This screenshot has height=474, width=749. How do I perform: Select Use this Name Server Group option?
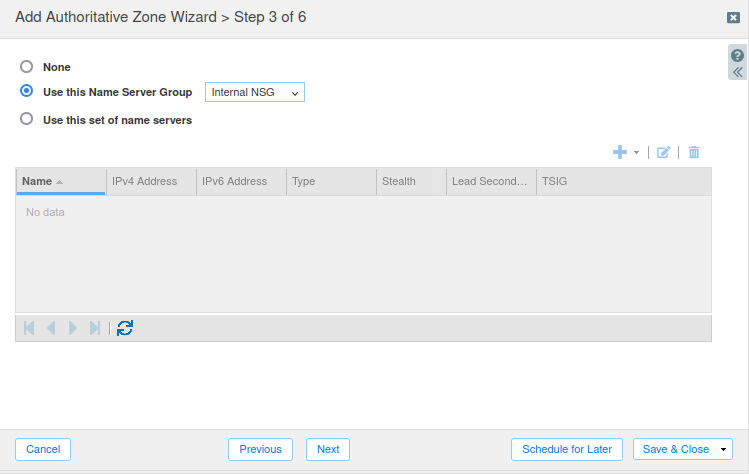point(27,92)
